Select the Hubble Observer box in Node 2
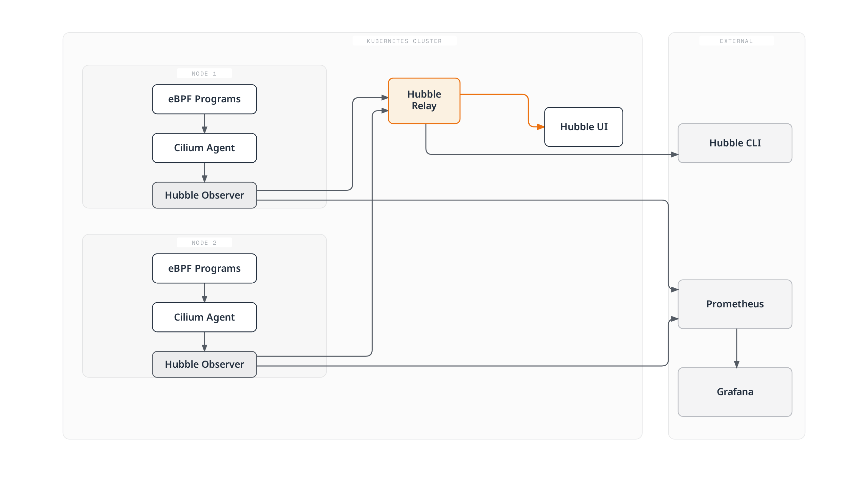 [204, 364]
